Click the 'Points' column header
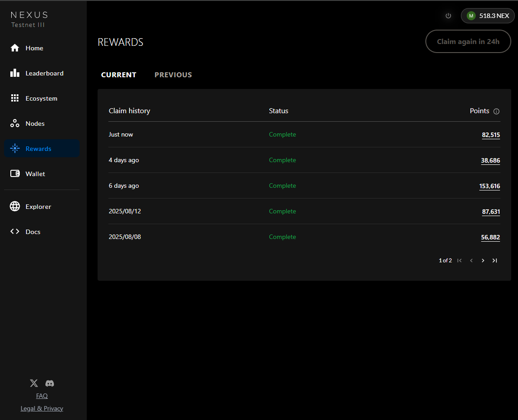Image resolution: width=518 pixels, height=420 pixels. (x=479, y=111)
